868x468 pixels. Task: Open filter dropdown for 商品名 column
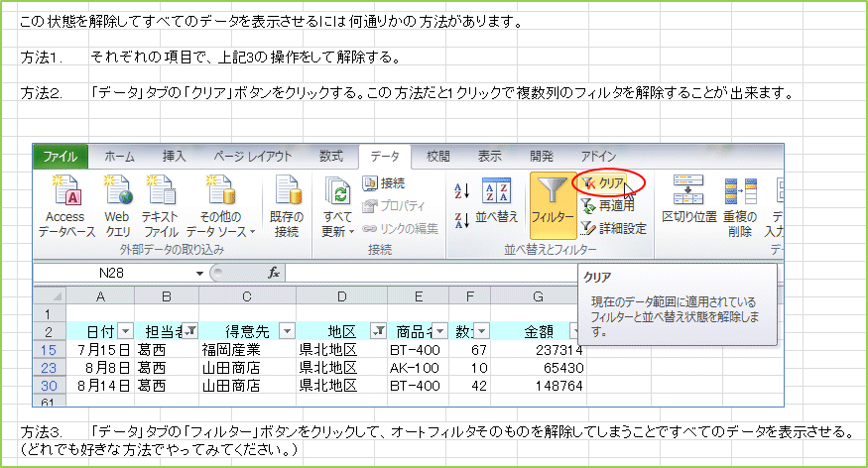pyautogui.click(x=440, y=331)
